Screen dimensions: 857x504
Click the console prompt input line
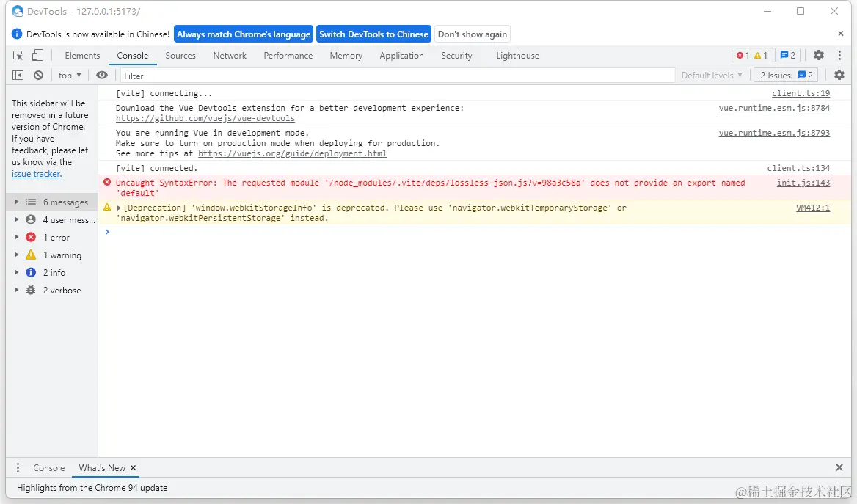click(x=475, y=232)
